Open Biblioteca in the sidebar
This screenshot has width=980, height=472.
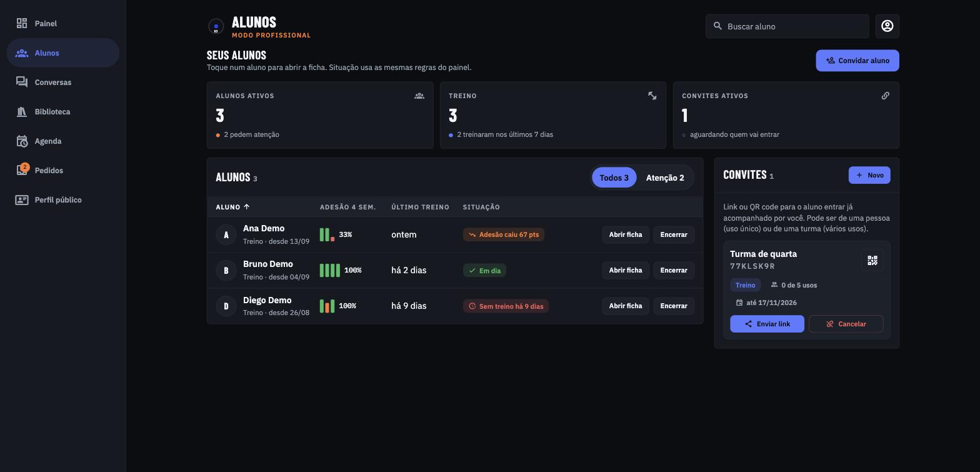pos(63,112)
